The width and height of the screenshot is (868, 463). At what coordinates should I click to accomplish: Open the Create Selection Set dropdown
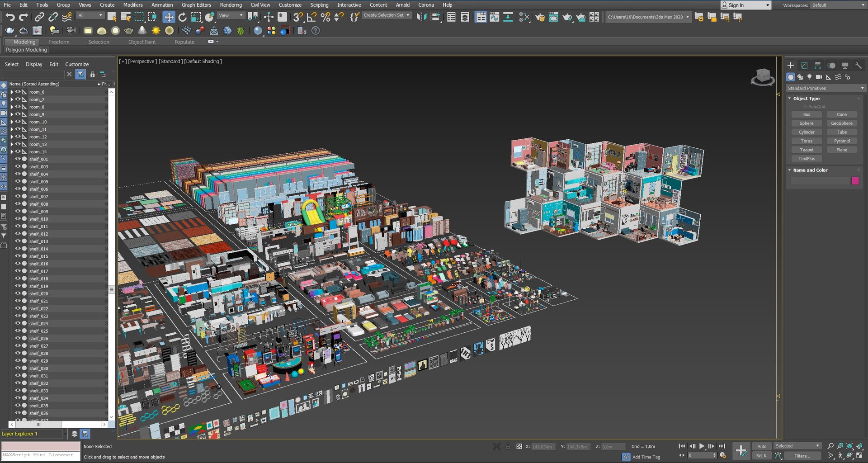click(387, 15)
